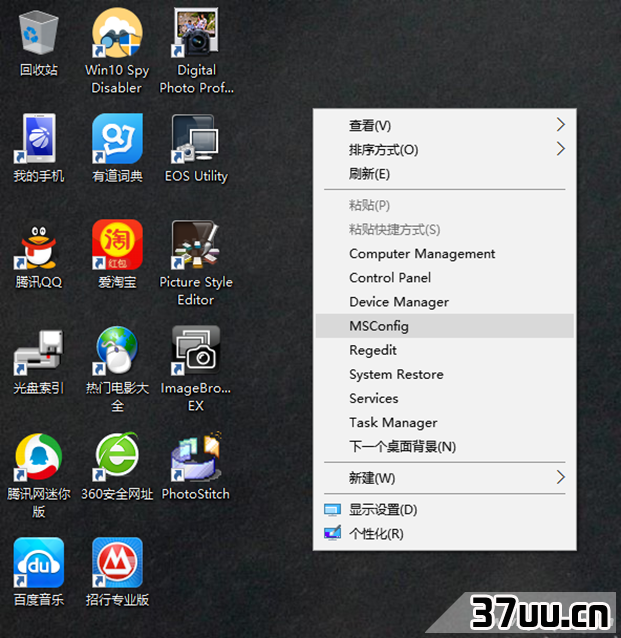Open Services from the context menu
621x638 pixels.
tap(445, 398)
